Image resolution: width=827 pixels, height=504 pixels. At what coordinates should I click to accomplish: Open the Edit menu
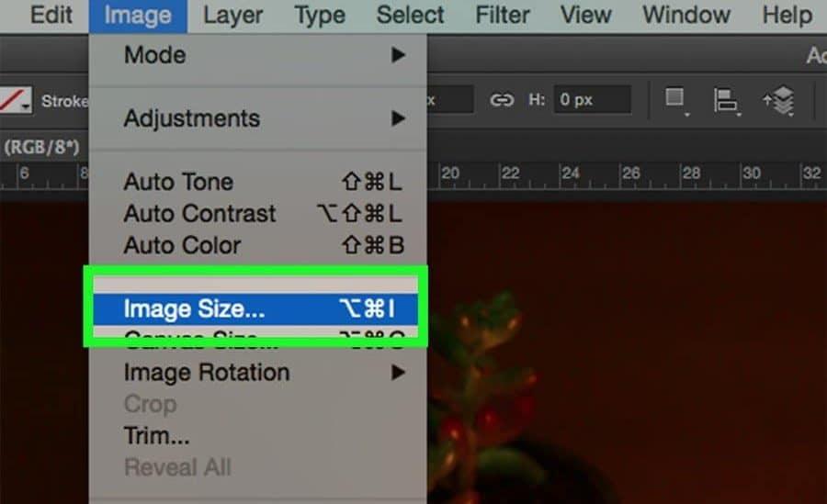point(51,16)
